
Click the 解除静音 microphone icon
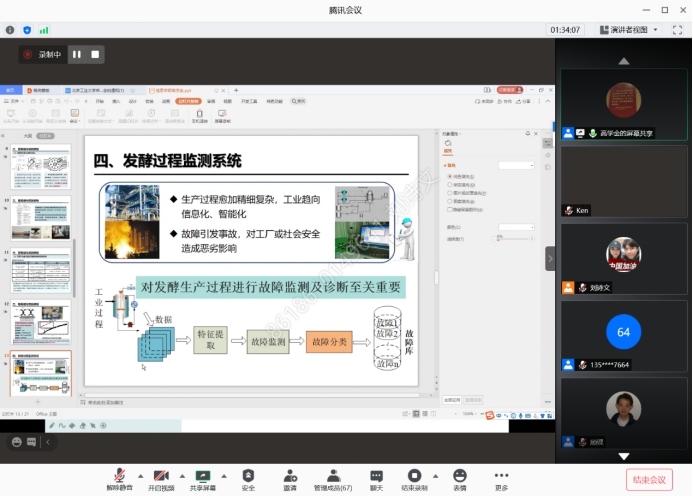pyautogui.click(x=119, y=475)
